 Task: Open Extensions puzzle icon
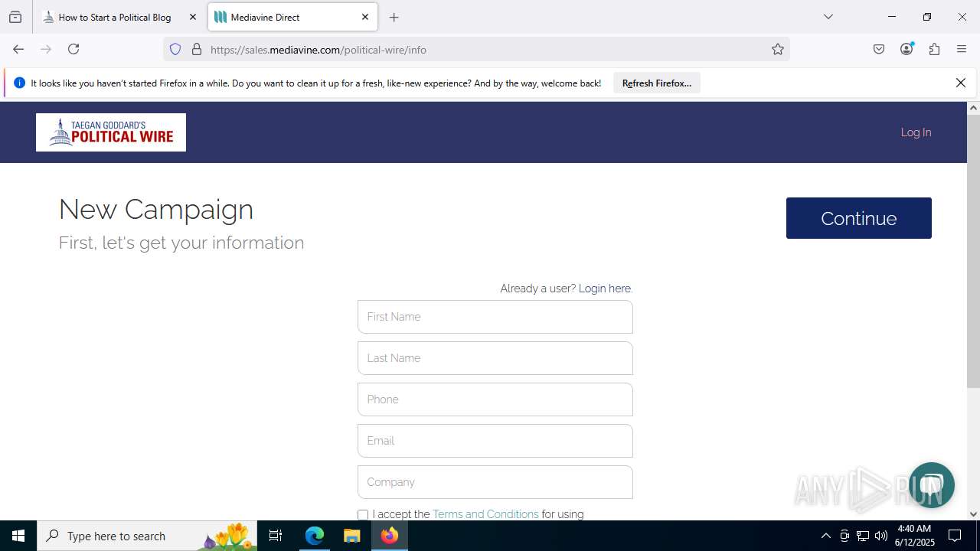click(934, 49)
